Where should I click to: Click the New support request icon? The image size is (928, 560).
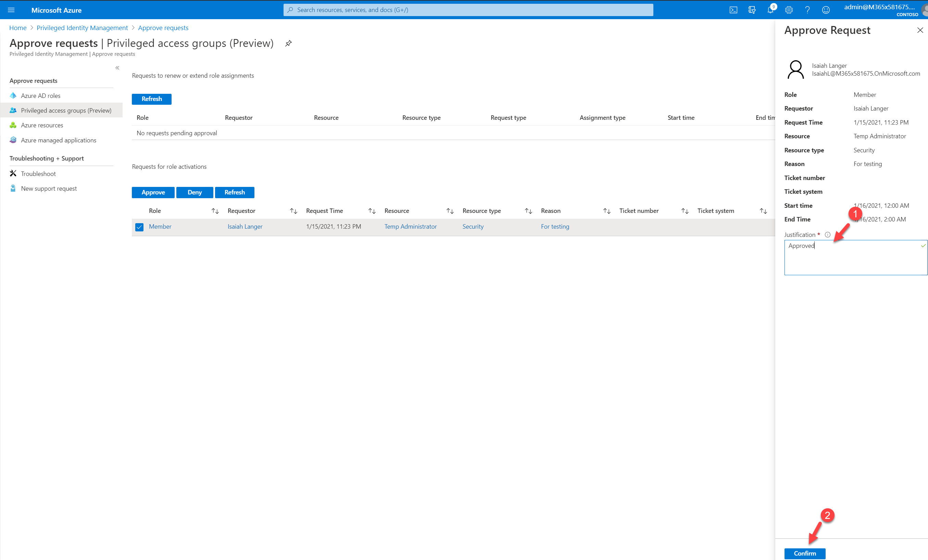13,188
